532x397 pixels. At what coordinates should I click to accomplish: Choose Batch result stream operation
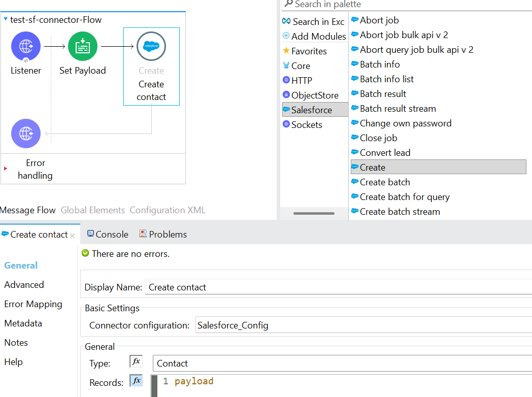tap(393, 109)
